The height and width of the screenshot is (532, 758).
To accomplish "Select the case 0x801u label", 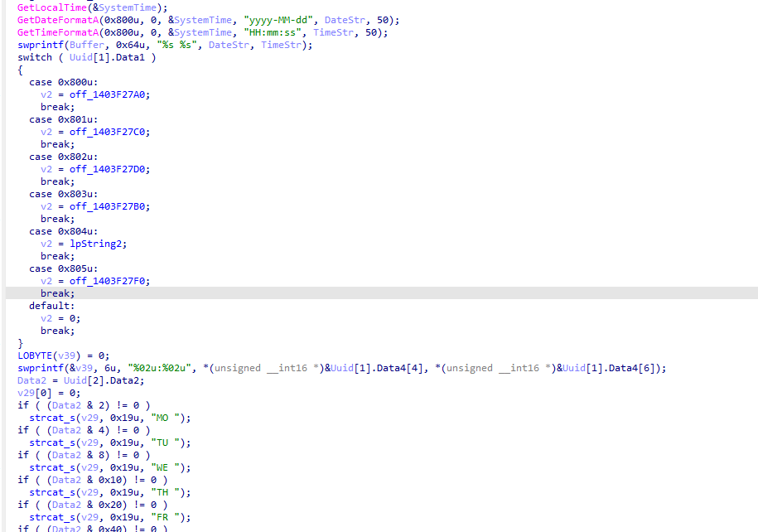I will (63, 119).
